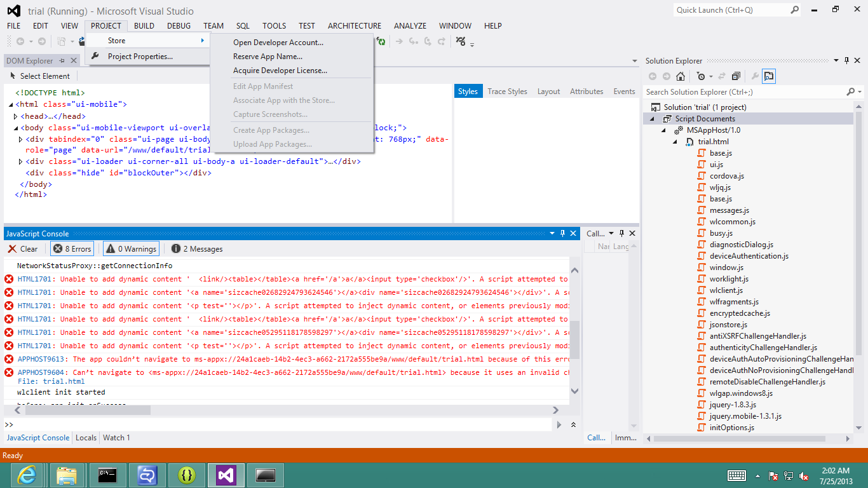The height and width of the screenshot is (488, 868).
Task: Click the Pending Changes Filter clock icon
Action: coord(700,76)
